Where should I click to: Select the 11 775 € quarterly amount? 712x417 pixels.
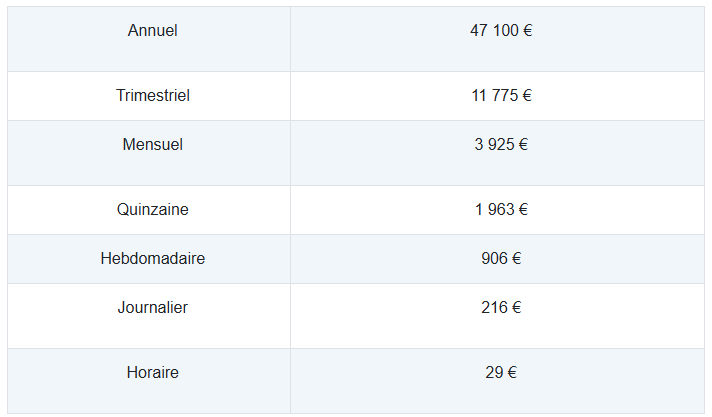[501, 95]
